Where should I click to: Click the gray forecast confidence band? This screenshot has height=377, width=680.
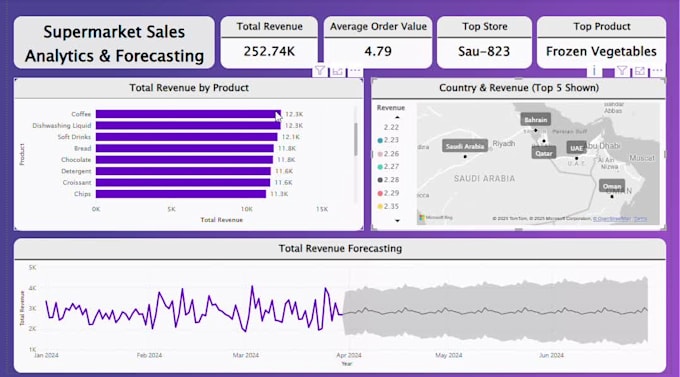(x=495, y=311)
